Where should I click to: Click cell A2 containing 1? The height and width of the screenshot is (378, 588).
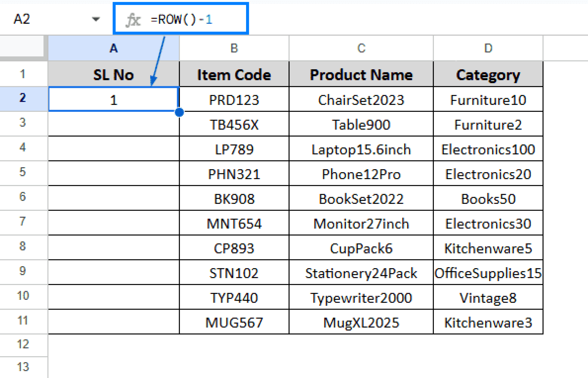click(x=114, y=99)
